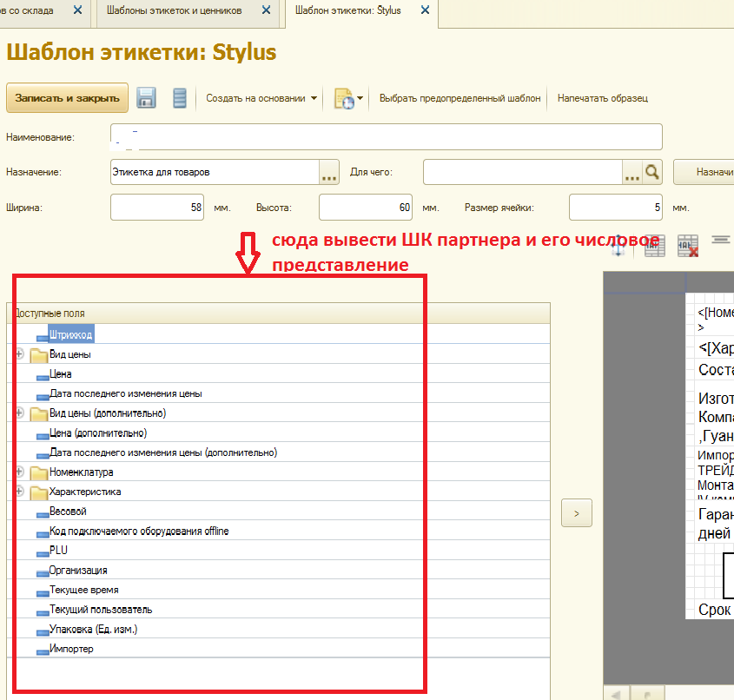734x700 pixels.
Task: Click Выбрать предопределенный шаблон
Action: click(x=460, y=98)
